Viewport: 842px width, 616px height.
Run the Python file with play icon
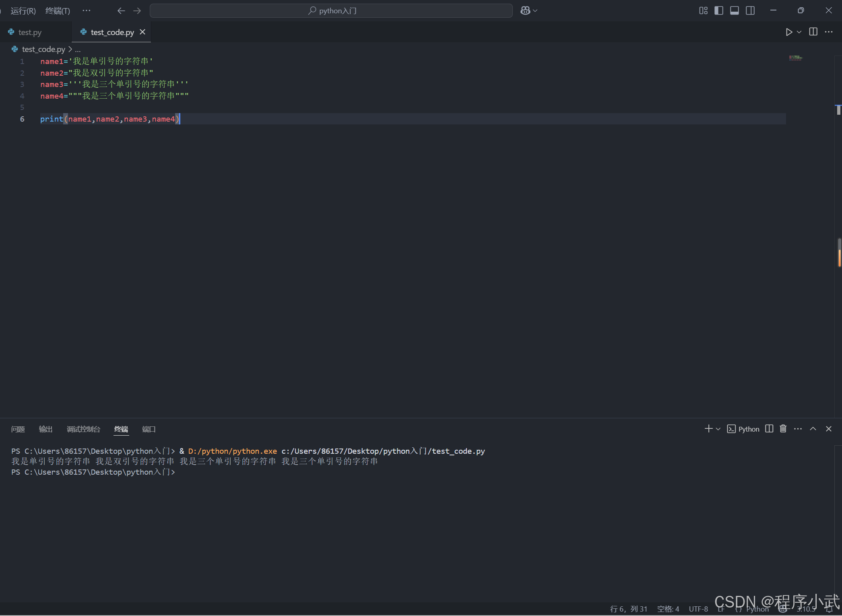pyautogui.click(x=789, y=32)
